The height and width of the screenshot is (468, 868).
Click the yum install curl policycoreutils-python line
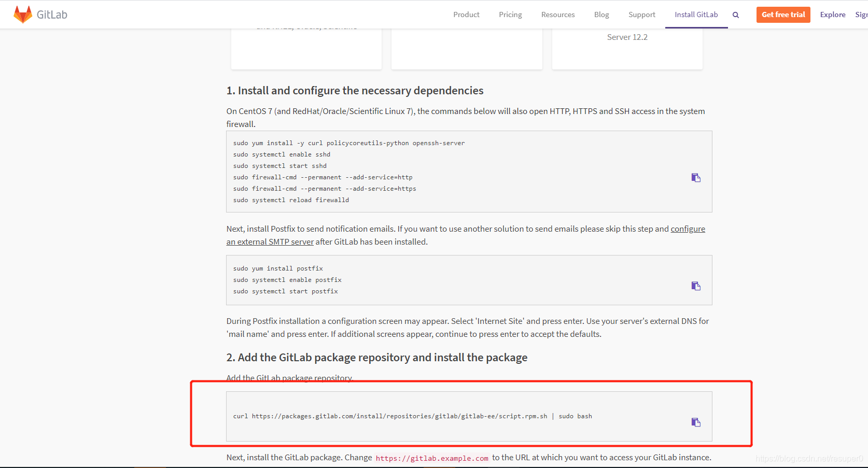tap(349, 143)
